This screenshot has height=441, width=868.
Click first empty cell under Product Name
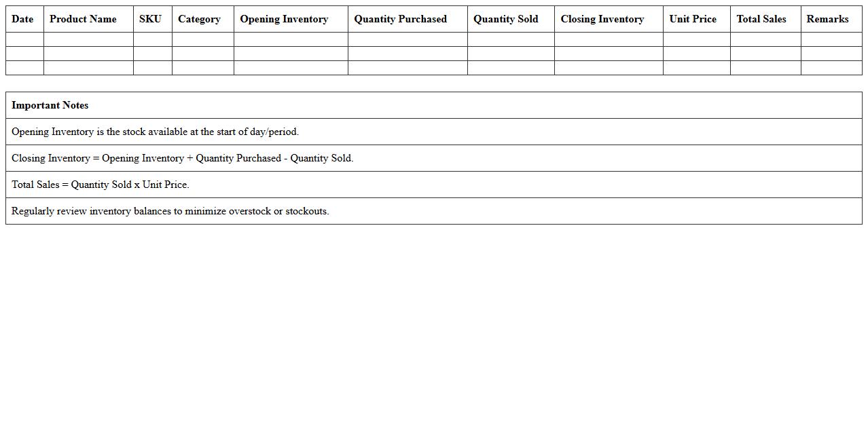[88, 39]
